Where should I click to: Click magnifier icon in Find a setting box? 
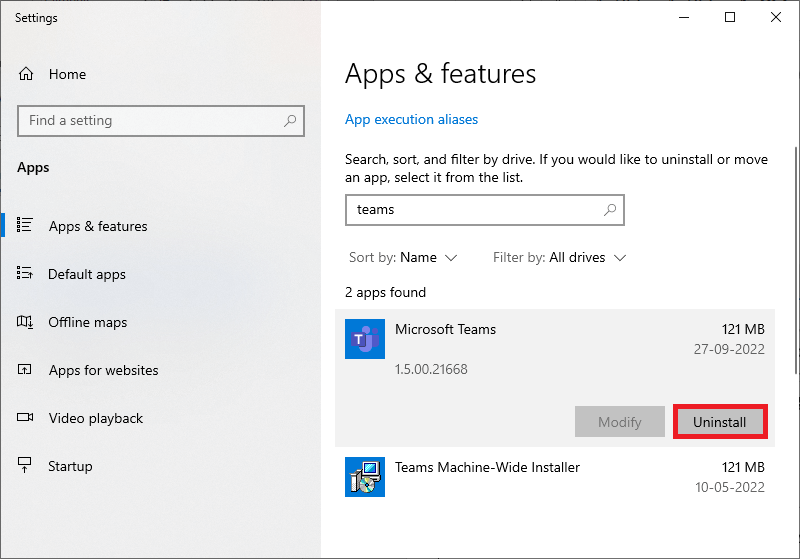[x=290, y=121]
